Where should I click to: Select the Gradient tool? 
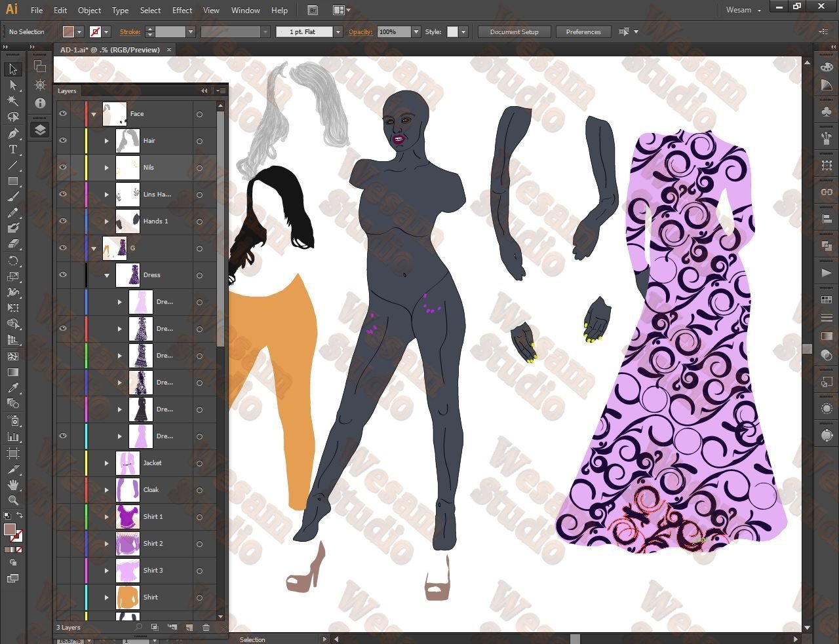tap(12, 372)
